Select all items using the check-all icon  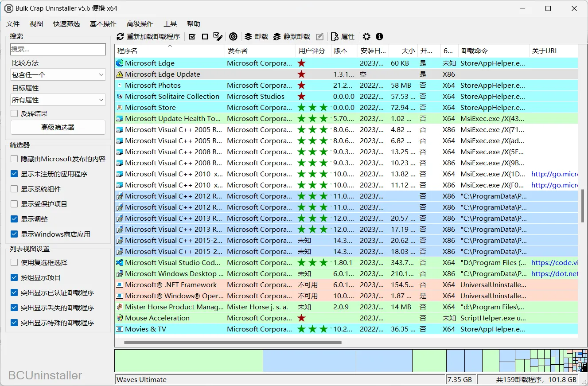pos(191,37)
